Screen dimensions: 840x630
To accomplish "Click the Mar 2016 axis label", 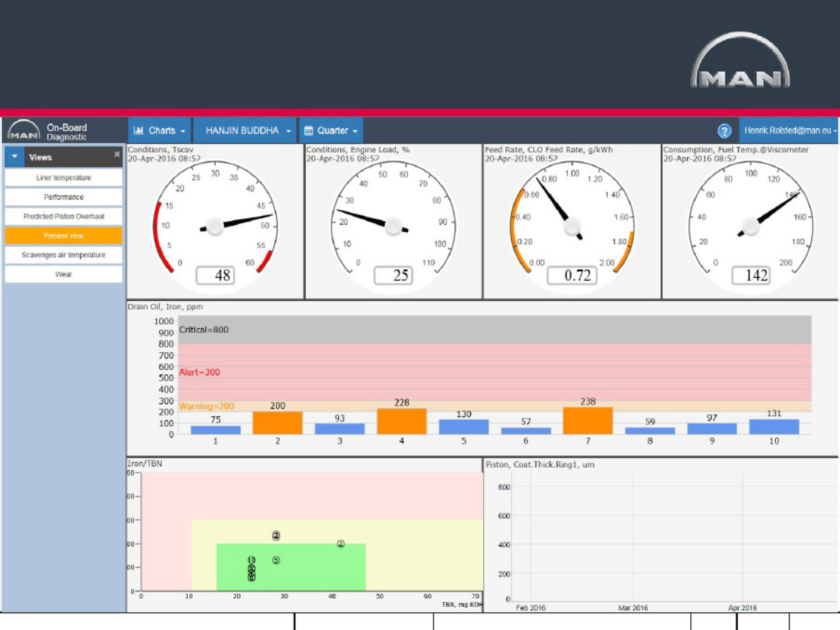I will click(633, 608).
